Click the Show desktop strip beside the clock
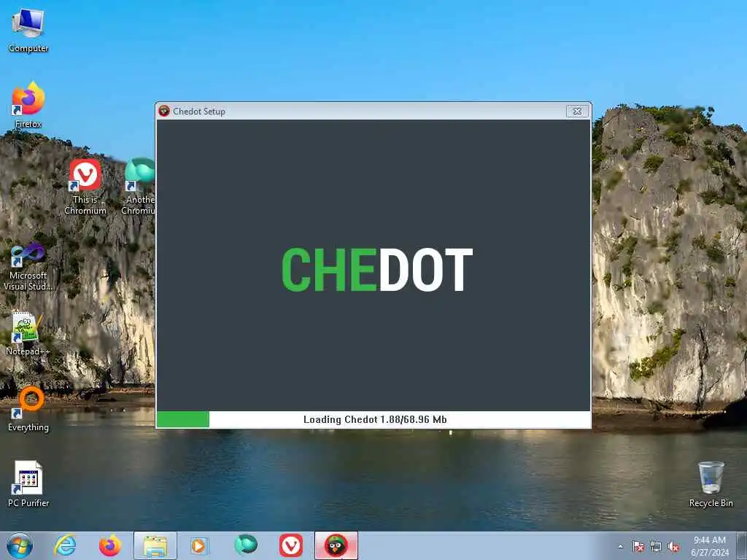Screen dimensions: 747x560 (742, 545)
